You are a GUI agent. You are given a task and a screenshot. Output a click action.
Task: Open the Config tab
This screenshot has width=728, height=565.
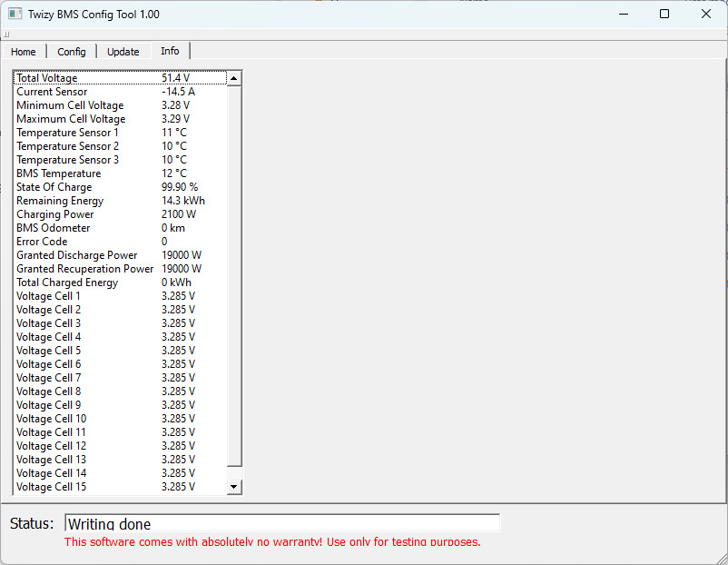72,52
